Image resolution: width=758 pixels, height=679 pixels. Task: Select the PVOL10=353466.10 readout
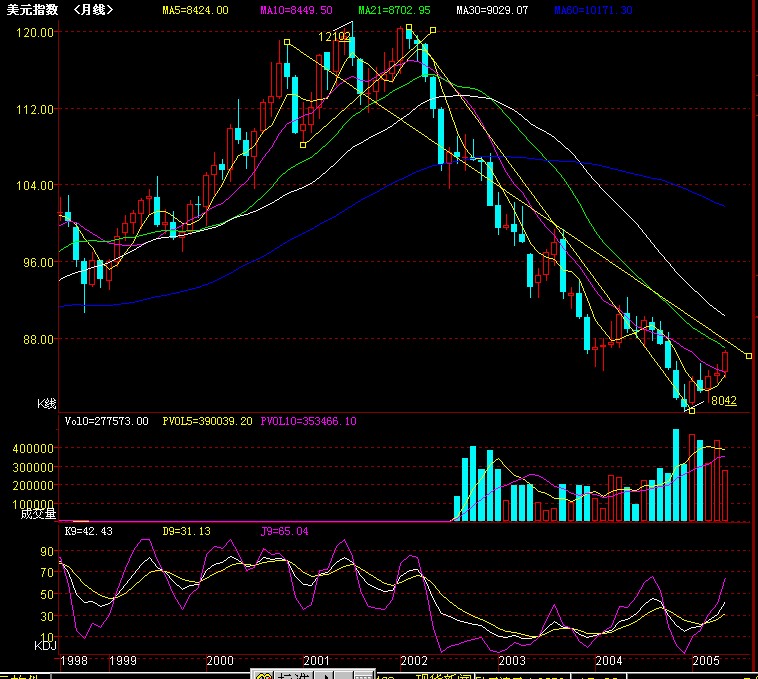pos(308,421)
